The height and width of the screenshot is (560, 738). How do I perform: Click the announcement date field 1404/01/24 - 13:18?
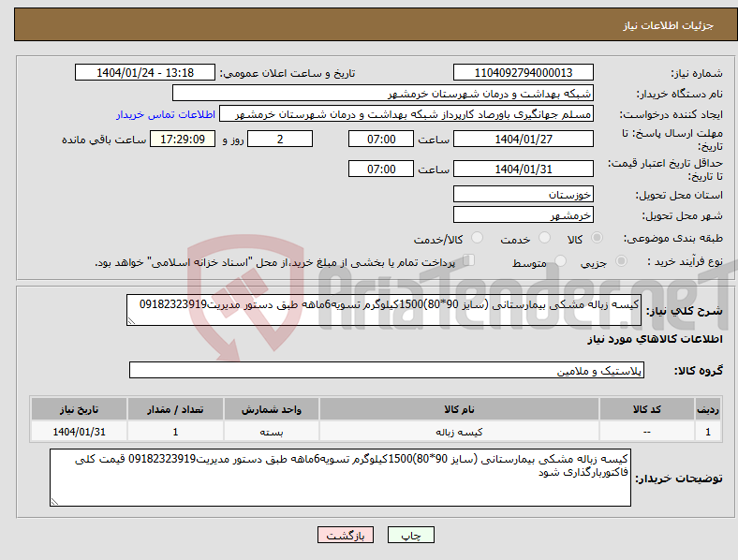pyautogui.click(x=145, y=72)
